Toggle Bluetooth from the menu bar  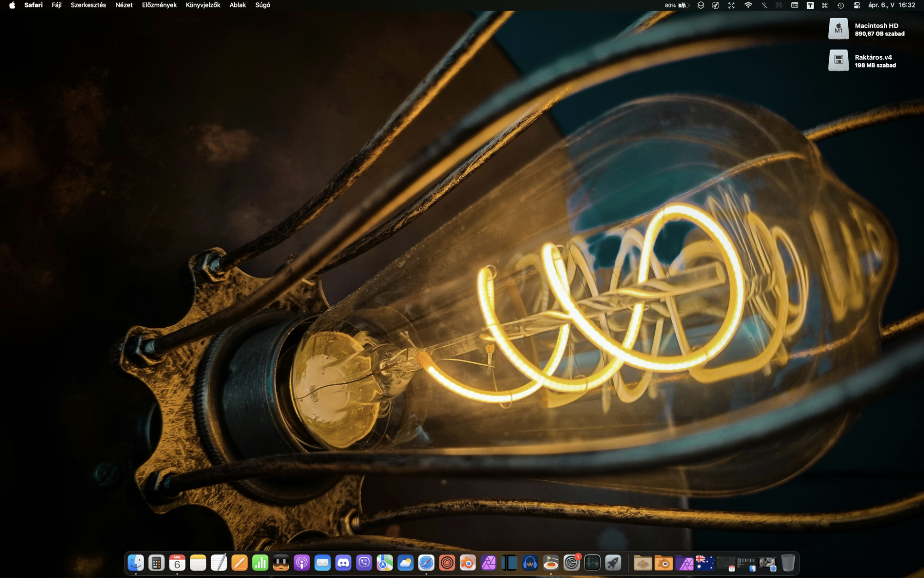coord(764,5)
